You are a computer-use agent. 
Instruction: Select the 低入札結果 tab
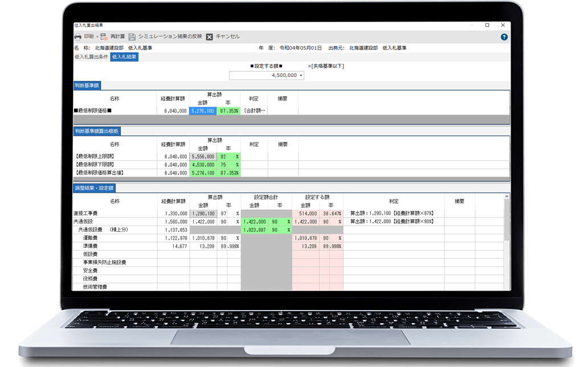124,57
